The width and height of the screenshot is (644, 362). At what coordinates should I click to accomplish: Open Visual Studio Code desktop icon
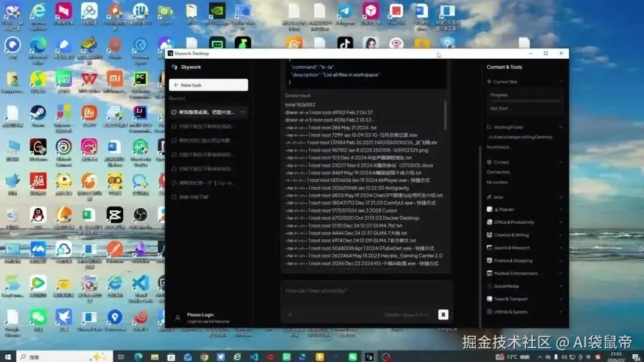[x=140, y=288]
